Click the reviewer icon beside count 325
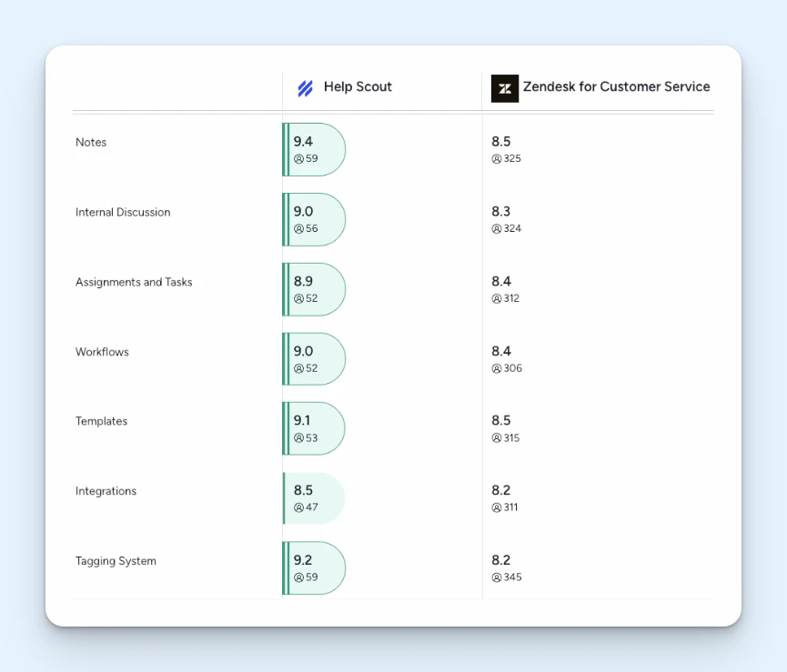The height and width of the screenshot is (672, 787). coord(497,159)
